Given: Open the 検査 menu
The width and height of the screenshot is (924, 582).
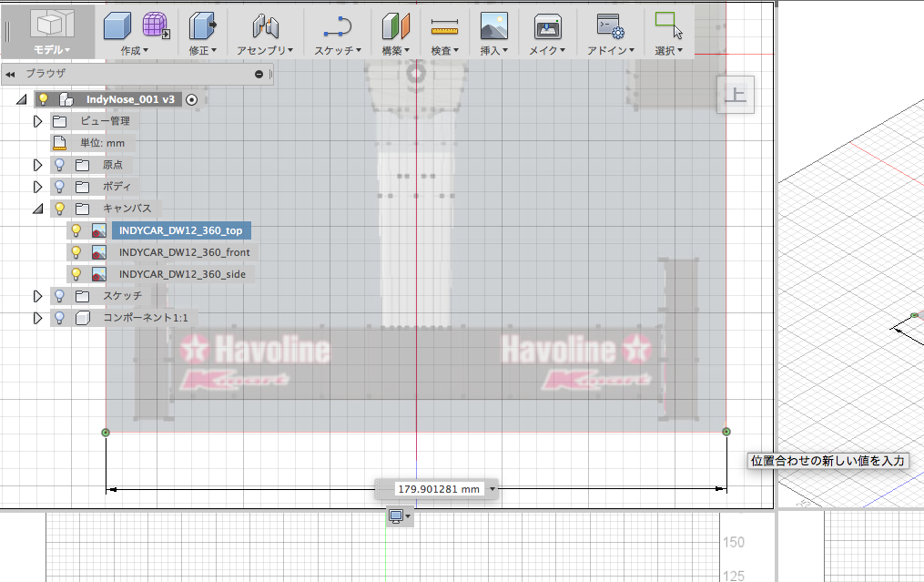Looking at the screenshot, I should 445,51.
